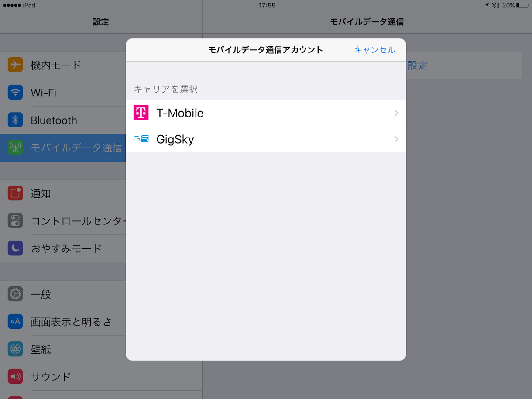Expand the GigSky row chevron
Viewport: 532px width, 399px height.
pos(396,139)
